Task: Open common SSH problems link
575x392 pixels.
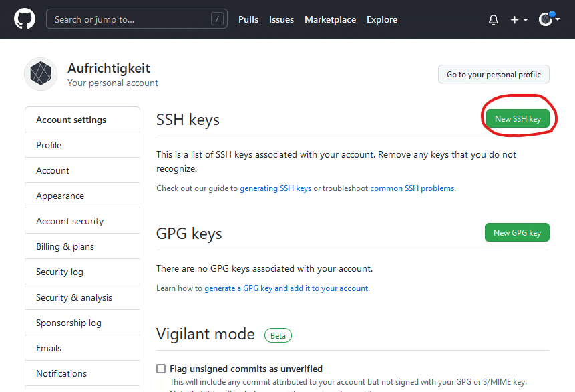Action: coord(412,188)
